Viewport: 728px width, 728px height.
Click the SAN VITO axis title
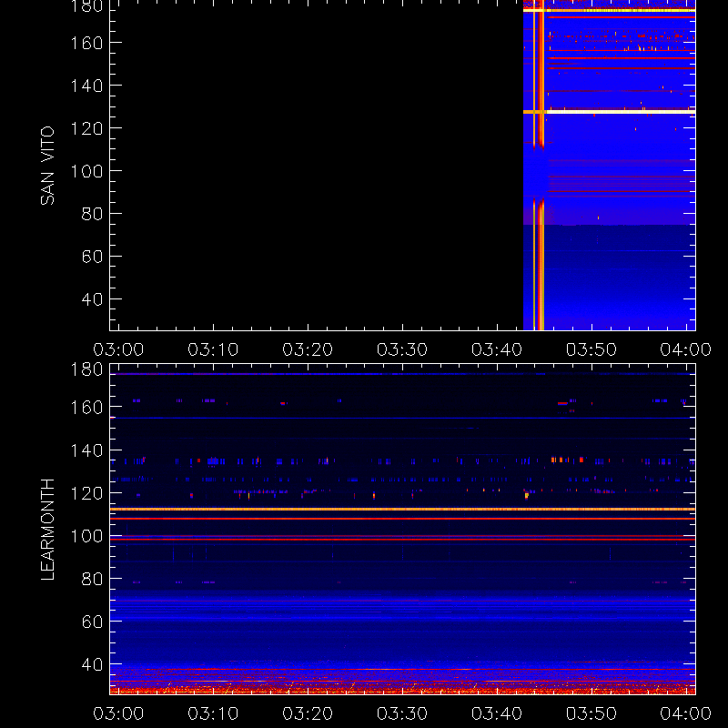pyautogui.click(x=47, y=166)
